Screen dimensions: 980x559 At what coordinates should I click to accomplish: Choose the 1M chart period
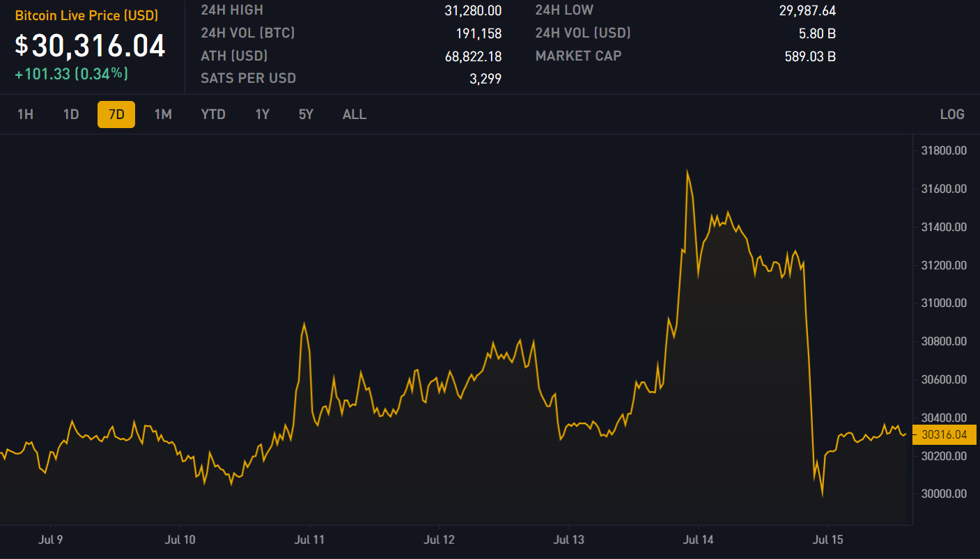(163, 114)
